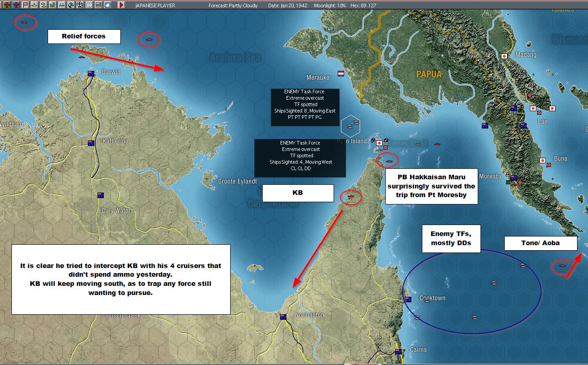Image resolution: width=588 pixels, height=365 pixels.
Task: Click the red play arrow to end turn
Action: (121, 5)
